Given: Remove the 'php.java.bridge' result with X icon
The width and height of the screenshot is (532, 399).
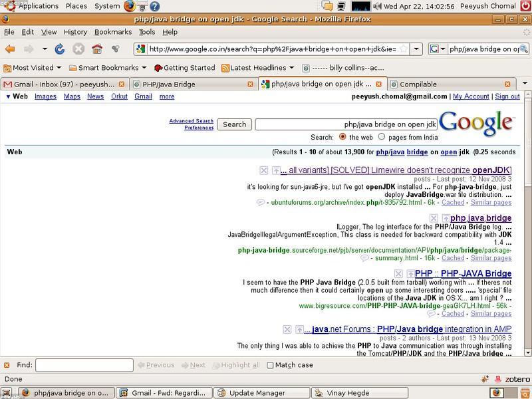Looking at the screenshot, I should click(434, 218).
